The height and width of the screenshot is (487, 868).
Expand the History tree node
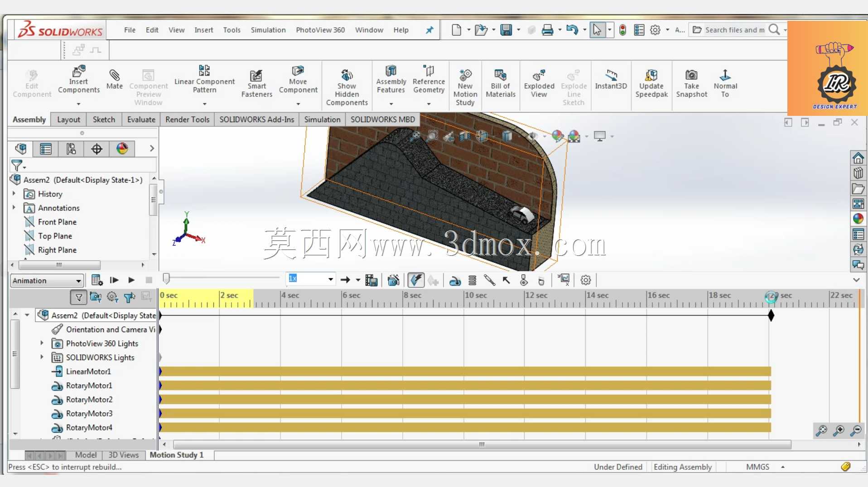click(x=14, y=194)
